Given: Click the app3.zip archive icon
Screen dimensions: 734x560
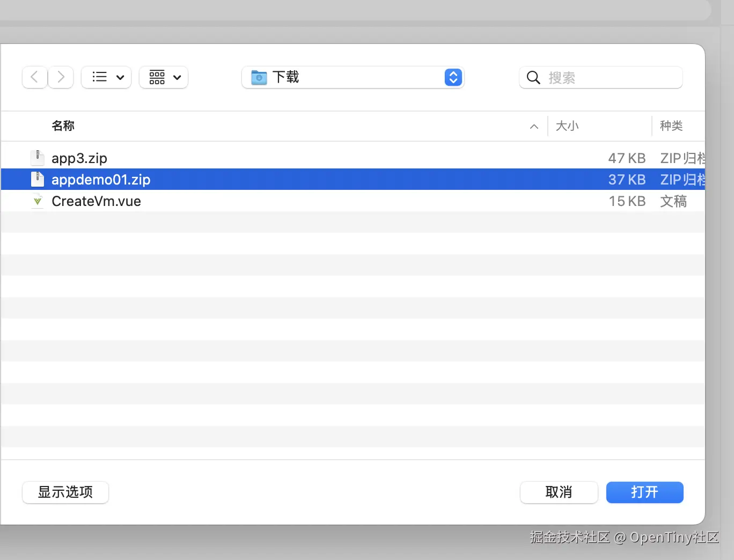Looking at the screenshot, I should [38, 158].
